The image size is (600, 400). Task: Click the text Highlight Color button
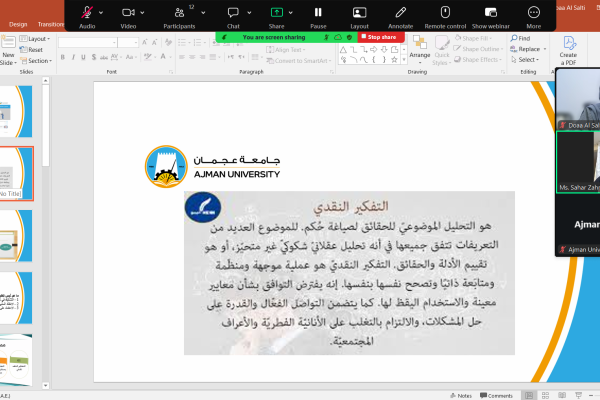click(147, 57)
